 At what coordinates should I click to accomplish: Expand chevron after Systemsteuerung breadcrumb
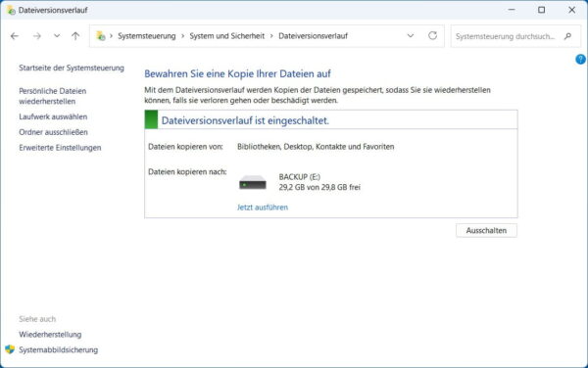[182, 36]
